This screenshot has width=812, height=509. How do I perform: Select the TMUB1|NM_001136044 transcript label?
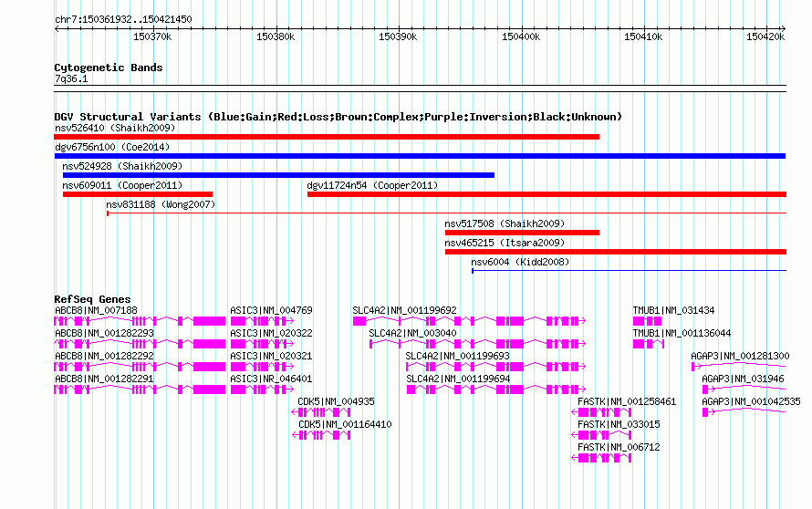click(682, 334)
